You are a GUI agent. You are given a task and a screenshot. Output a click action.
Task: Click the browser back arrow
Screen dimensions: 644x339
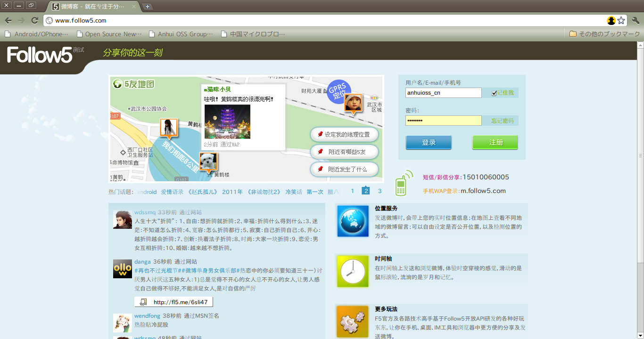click(x=8, y=20)
